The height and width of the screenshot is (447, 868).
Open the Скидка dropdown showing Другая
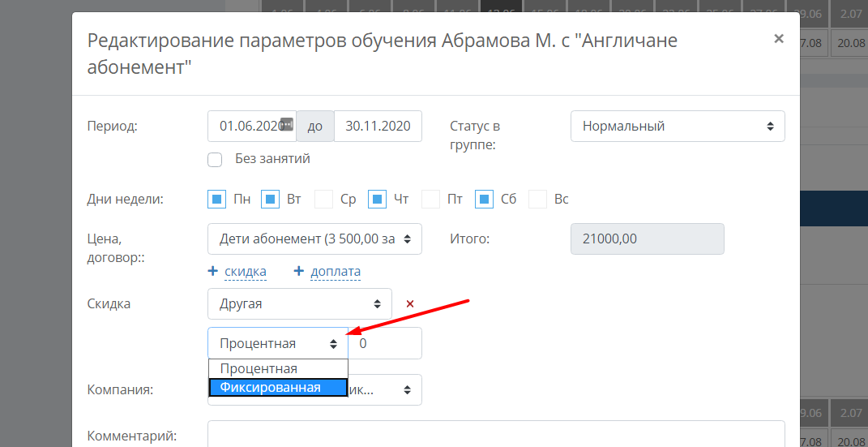300,303
